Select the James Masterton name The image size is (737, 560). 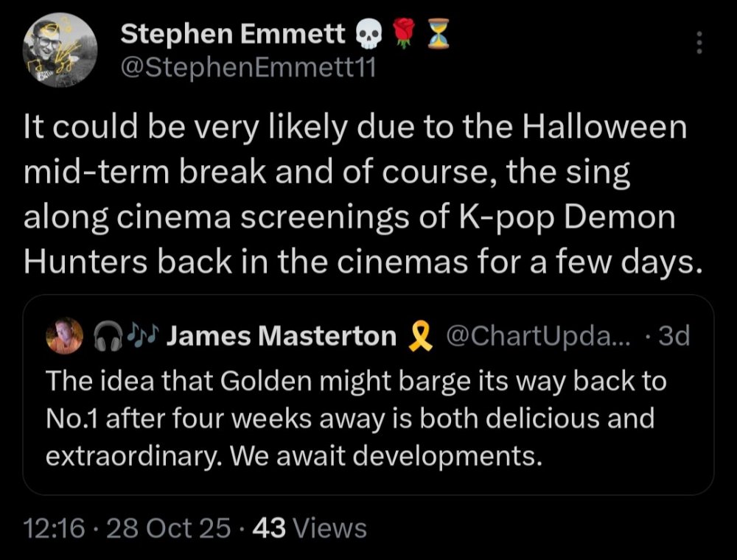coord(282,337)
